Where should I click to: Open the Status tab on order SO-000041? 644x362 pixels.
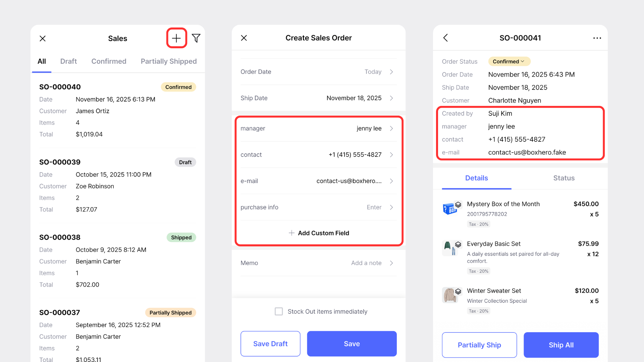coord(563,178)
